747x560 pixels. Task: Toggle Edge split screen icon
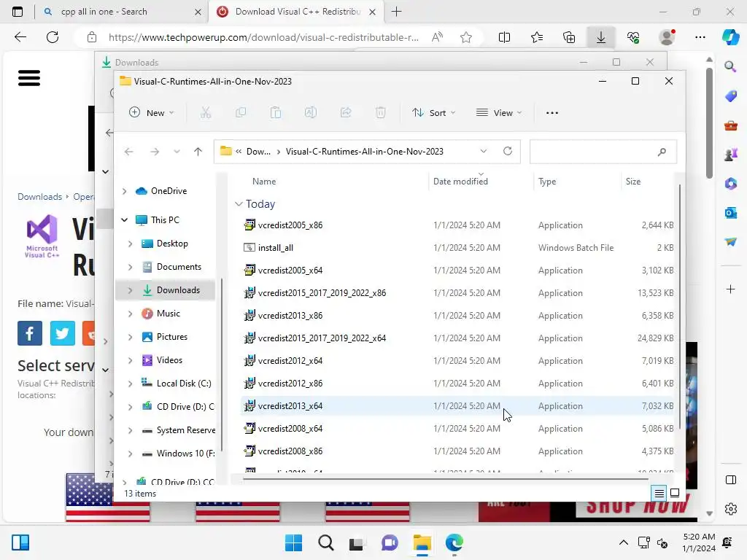504,37
